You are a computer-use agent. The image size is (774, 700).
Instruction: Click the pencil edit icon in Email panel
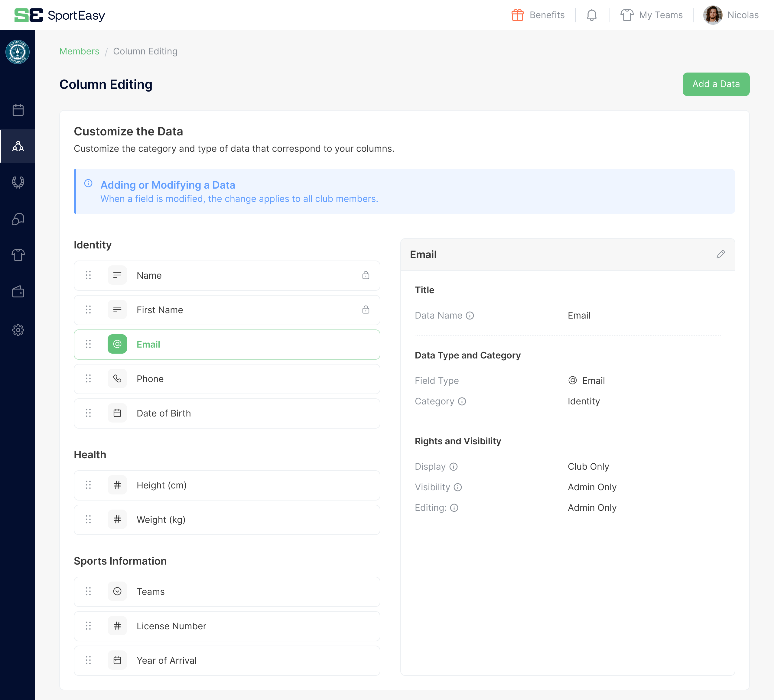tap(720, 254)
